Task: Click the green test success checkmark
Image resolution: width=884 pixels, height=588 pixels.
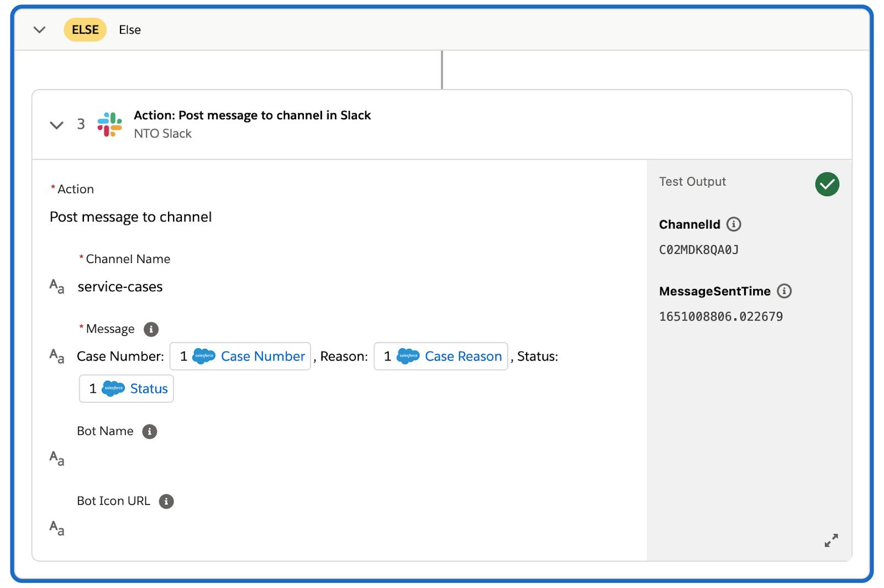Action: (x=827, y=184)
